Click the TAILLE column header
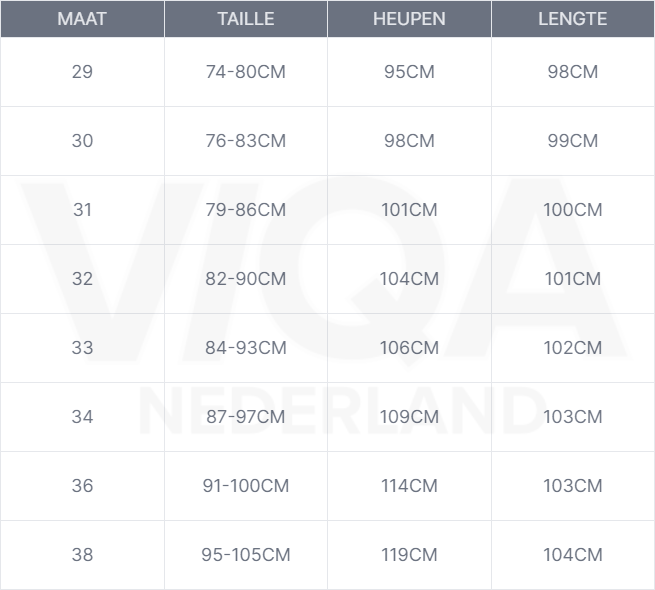The image size is (655, 590). [x=245, y=19]
